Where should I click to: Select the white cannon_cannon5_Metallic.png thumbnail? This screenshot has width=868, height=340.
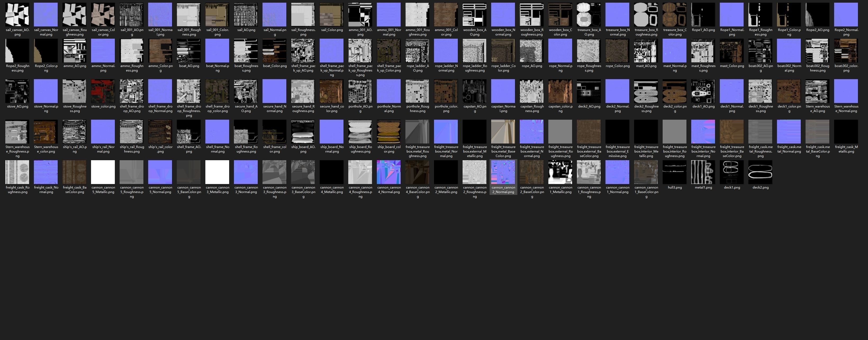[103, 172]
